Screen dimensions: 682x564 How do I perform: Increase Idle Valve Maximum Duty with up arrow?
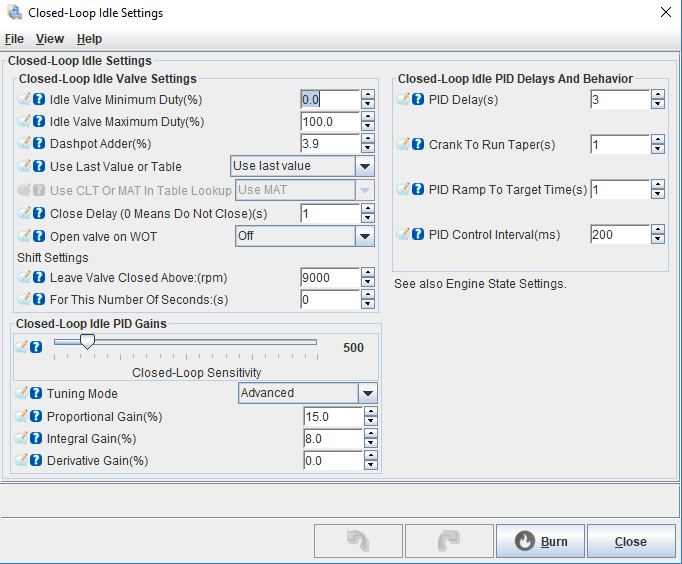pyautogui.click(x=368, y=117)
